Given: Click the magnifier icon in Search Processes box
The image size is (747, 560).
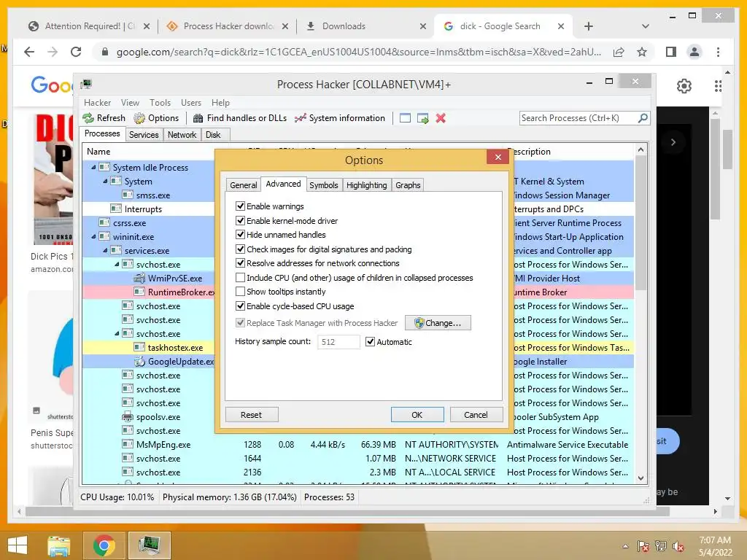Looking at the screenshot, I should 643,117.
